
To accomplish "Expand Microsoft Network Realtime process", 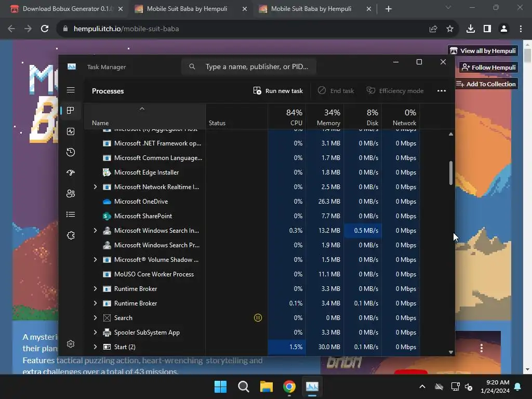I will point(96,187).
